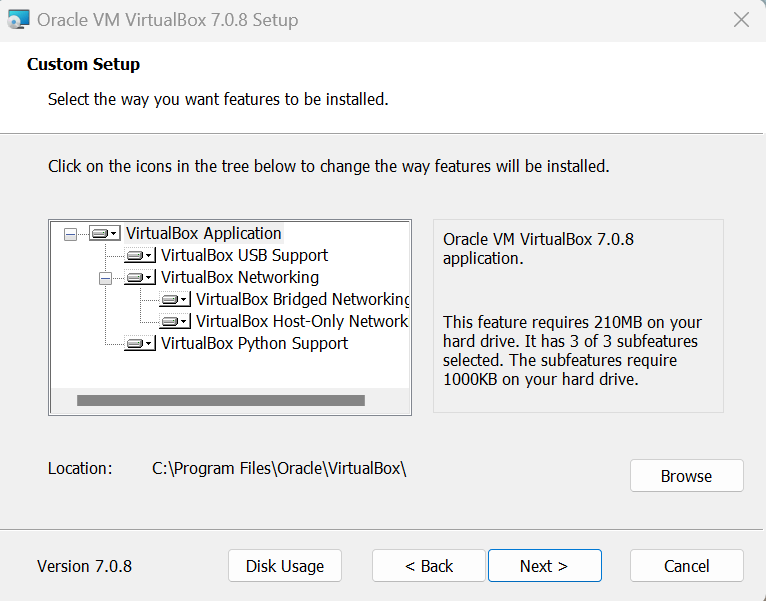
Task: Go back with the Back button
Action: (x=429, y=566)
